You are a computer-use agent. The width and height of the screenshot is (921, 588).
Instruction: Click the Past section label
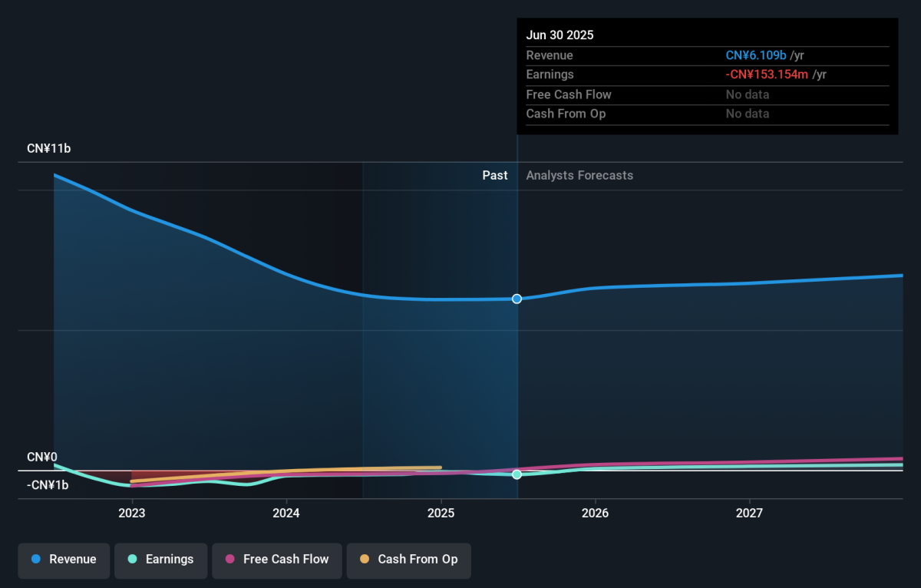[x=495, y=175]
